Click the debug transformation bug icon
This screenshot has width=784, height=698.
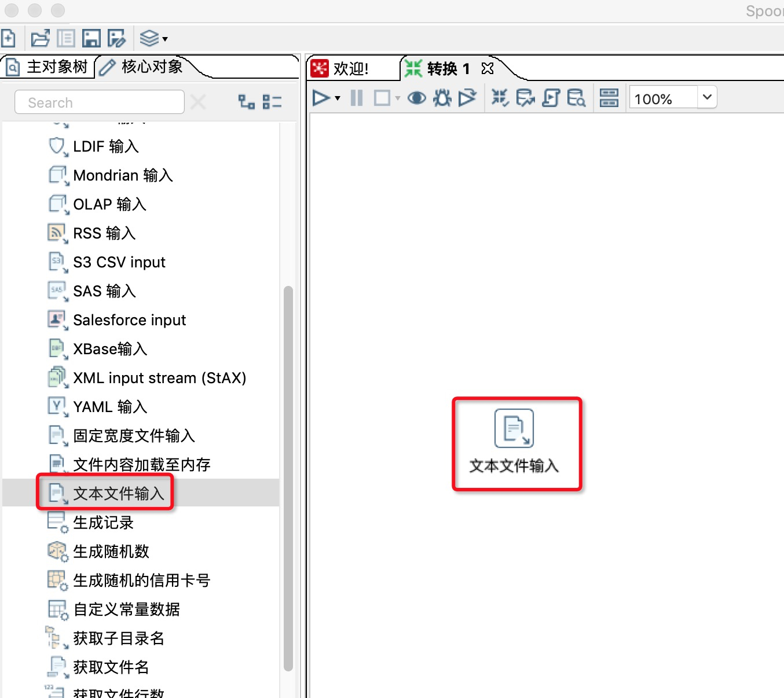[442, 98]
